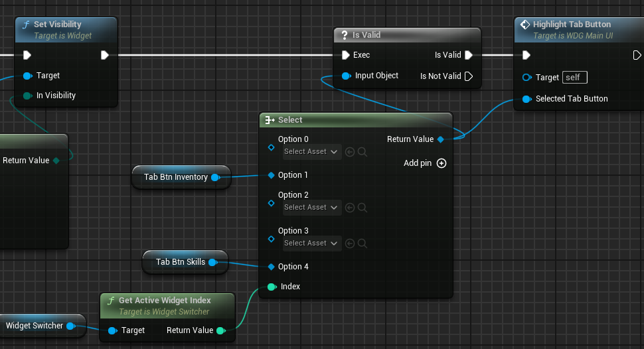The height and width of the screenshot is (349, 644).
Task: Open Option 2 Select Asset dropdown
Action: pyautogui.click(x=311, y=208)
